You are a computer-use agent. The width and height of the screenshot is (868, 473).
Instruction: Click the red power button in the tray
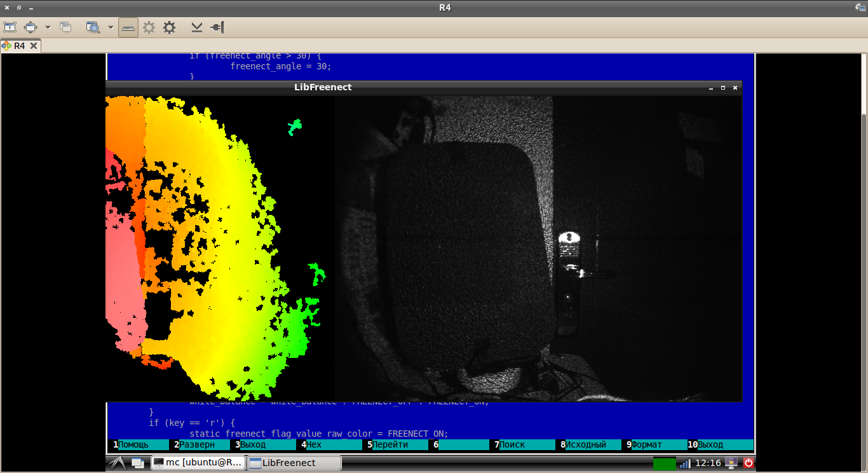point(748,463)
